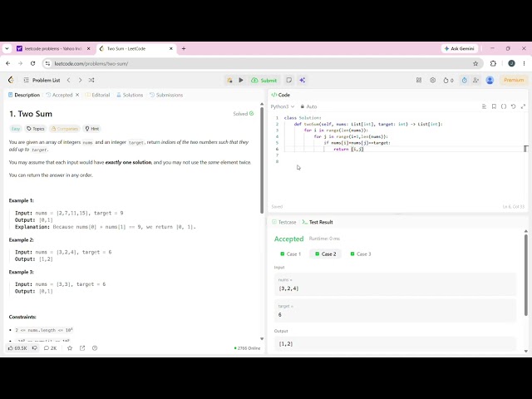This screenshot has width=532, height=399.
Task: Click the description panel scrollbar
Action: (x=262, y=160)
